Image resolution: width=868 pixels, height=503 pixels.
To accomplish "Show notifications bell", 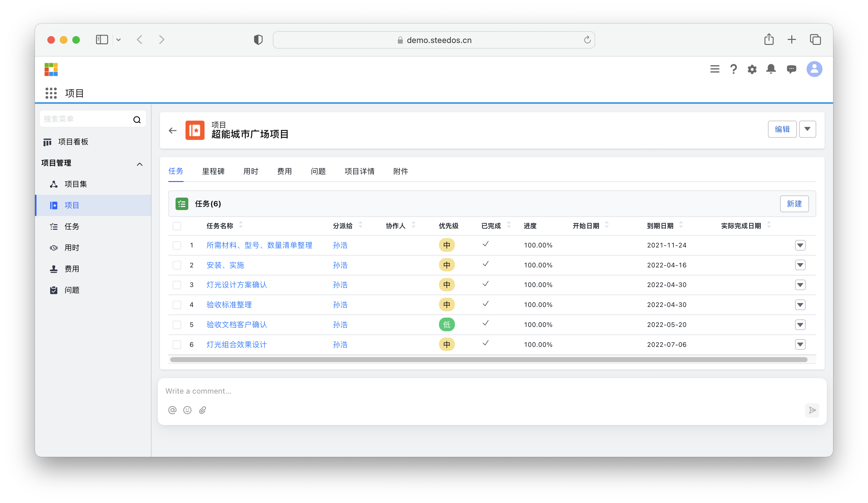I will point(771,69).
